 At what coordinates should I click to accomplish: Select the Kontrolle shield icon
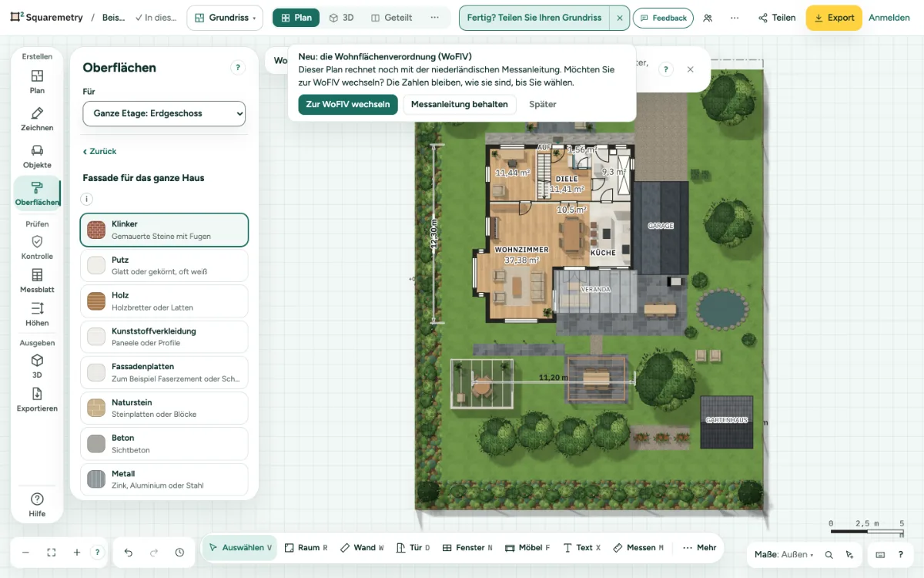point(37,241)
